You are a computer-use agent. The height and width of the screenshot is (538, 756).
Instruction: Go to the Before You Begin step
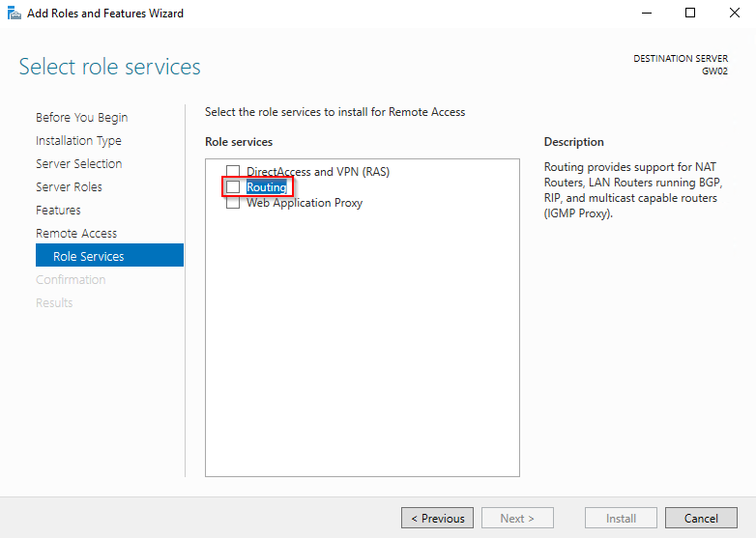pyautogui.click(x=81, y=118)
